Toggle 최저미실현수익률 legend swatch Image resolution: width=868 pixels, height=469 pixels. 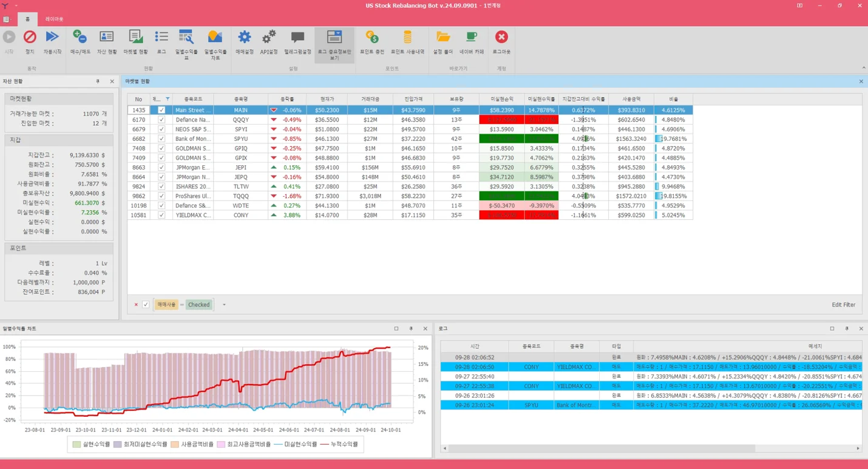point(118,444)
